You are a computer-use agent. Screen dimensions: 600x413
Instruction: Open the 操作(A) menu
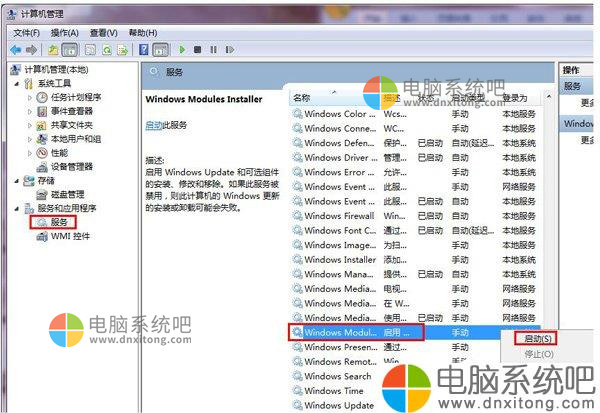pos(63,32)
